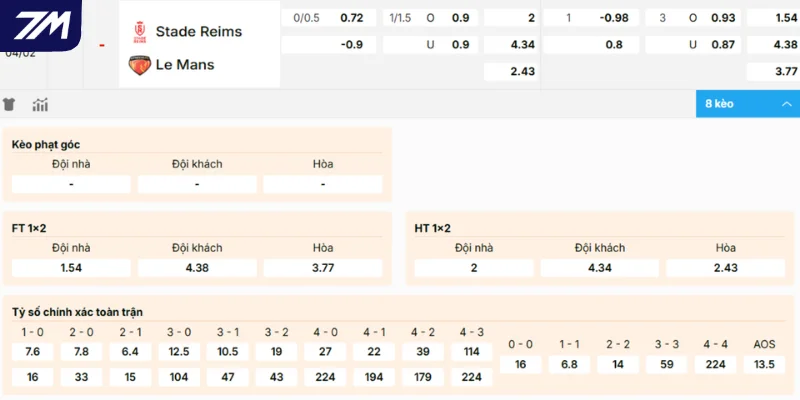The height and width of the screenshot is (400, 800).
Task: Open the match statistics chart icon
Action: 40,104
